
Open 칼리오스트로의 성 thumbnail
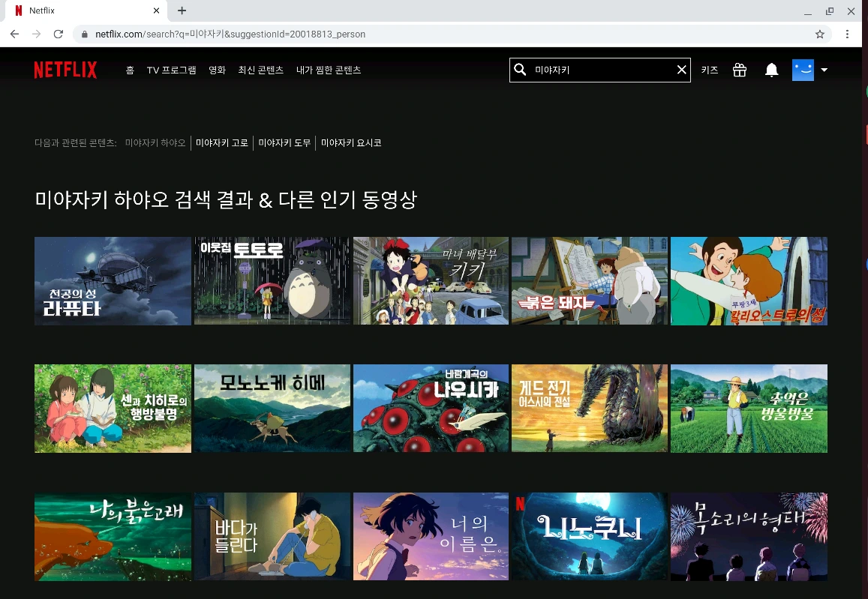tap(749, 281)
